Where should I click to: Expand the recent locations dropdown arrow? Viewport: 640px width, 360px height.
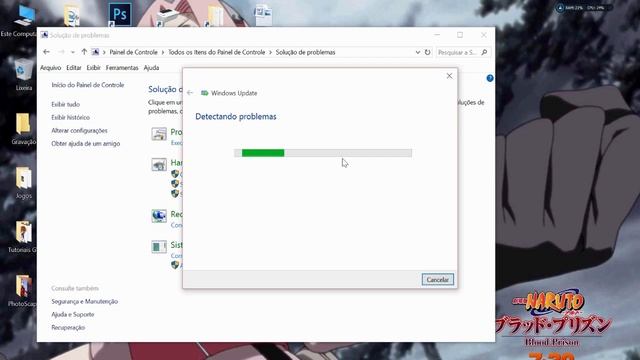point(73,52)
